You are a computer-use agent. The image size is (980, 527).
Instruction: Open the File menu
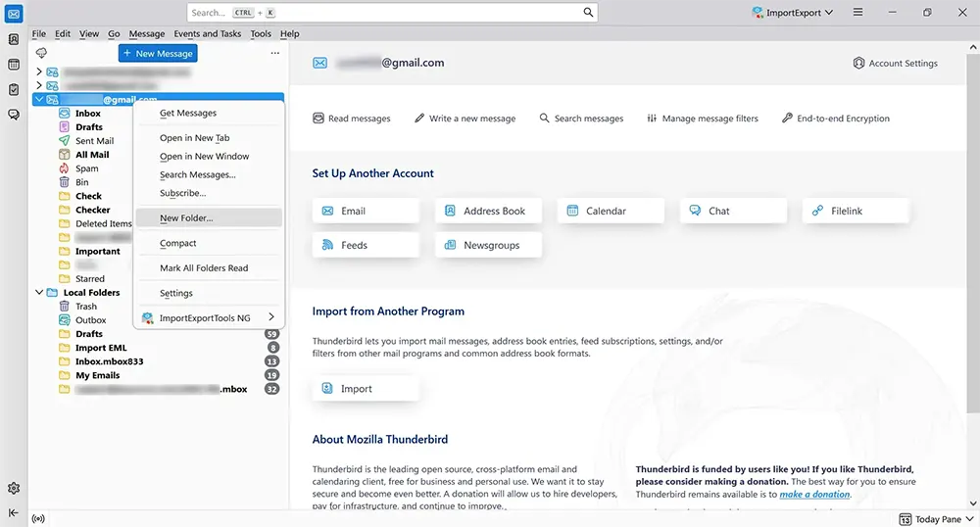pyautogui.click(x=39, y=33)
